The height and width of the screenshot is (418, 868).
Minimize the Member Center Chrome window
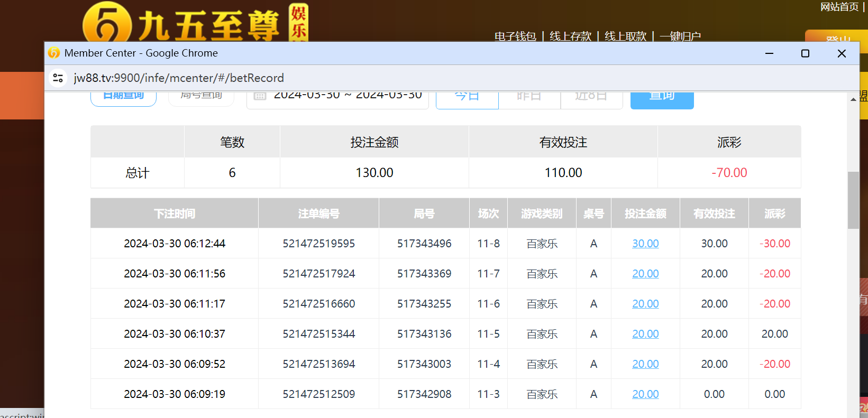(769, 53)
